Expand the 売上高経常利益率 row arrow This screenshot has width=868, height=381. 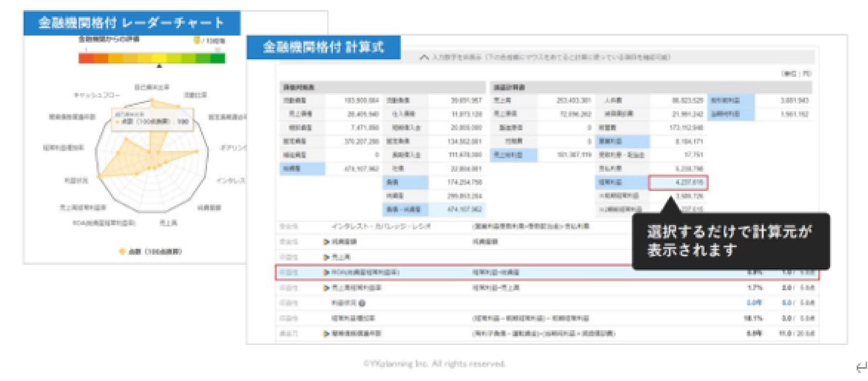[x=326, y=288]
